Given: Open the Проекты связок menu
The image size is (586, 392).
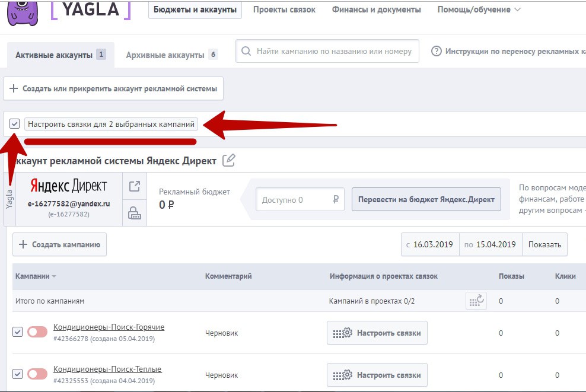Looking at the screenshot, I should (x=285, y=9).
